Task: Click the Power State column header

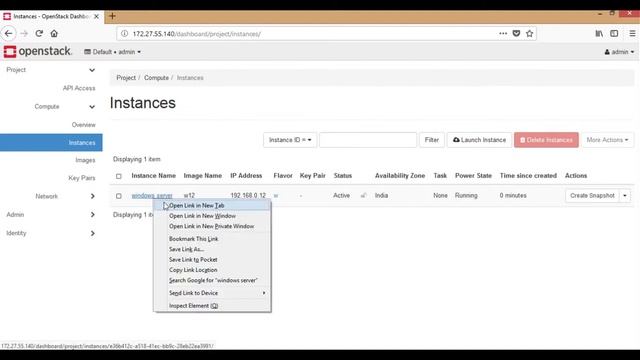Action: click(473, 176)
